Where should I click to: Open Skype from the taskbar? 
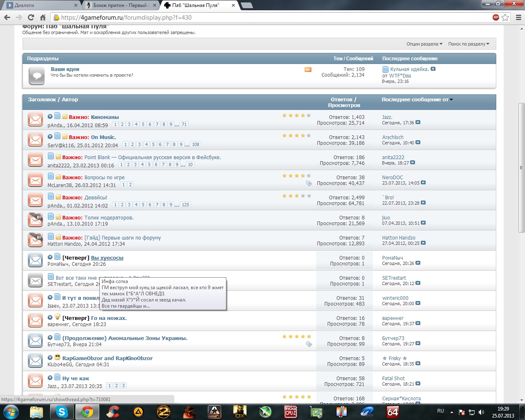pos(62,411)
